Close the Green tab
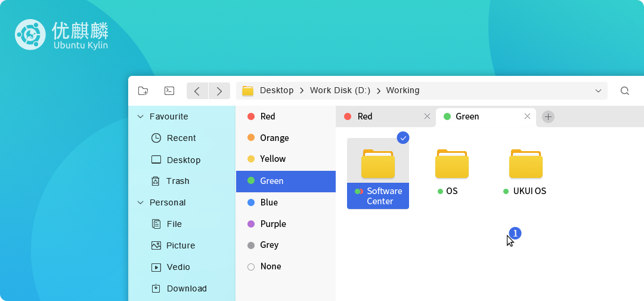The width and height of the screenshot is (644, 301). click(x=527, y=116)
